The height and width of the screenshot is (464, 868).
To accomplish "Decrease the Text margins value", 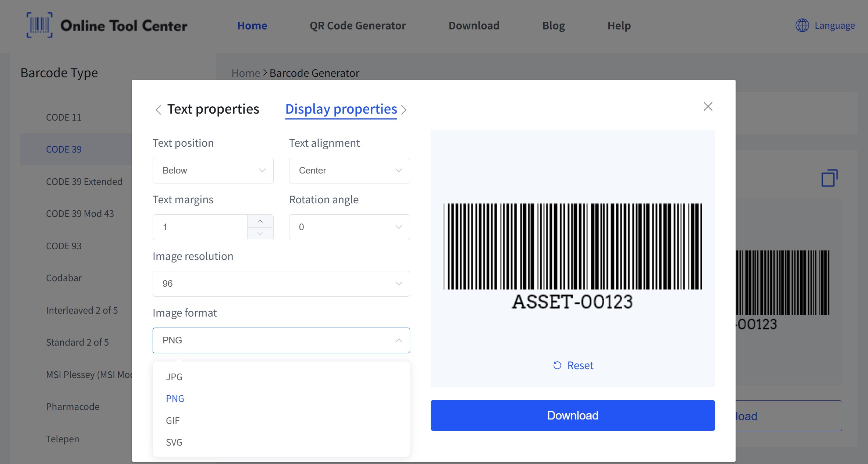I will (x=260, y=233).
